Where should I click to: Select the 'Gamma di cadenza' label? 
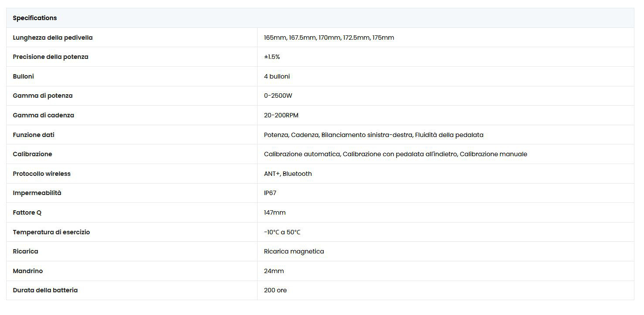click(x=44, y=115)
